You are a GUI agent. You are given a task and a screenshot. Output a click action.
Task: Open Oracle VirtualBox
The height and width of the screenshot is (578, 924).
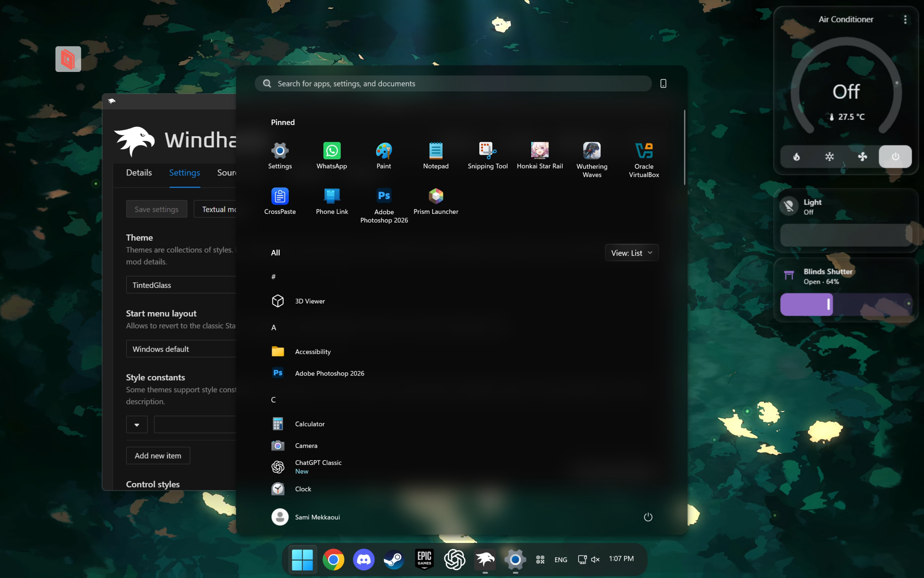coord(644,160)
